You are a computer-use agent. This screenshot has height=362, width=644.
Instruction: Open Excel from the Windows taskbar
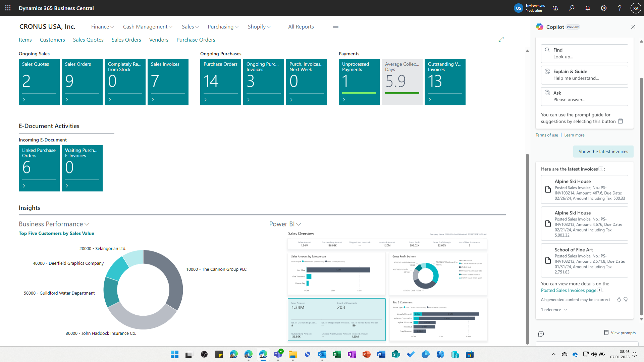[x=337, y=354]
